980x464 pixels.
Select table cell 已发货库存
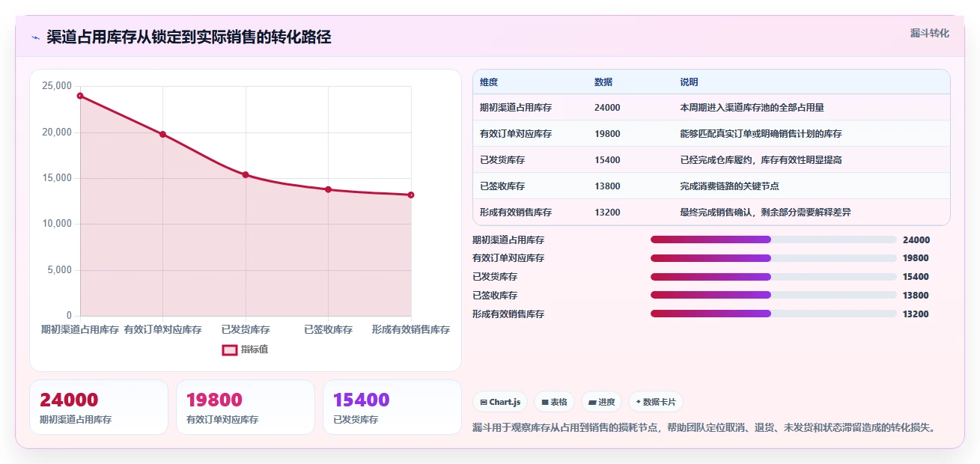(502, 160)
